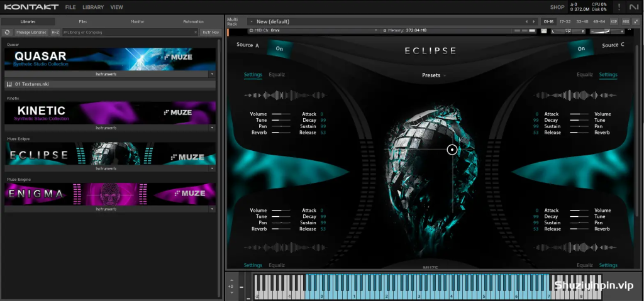
Task: Click the Instr Nav button
Action: click(x=211, y=32)
